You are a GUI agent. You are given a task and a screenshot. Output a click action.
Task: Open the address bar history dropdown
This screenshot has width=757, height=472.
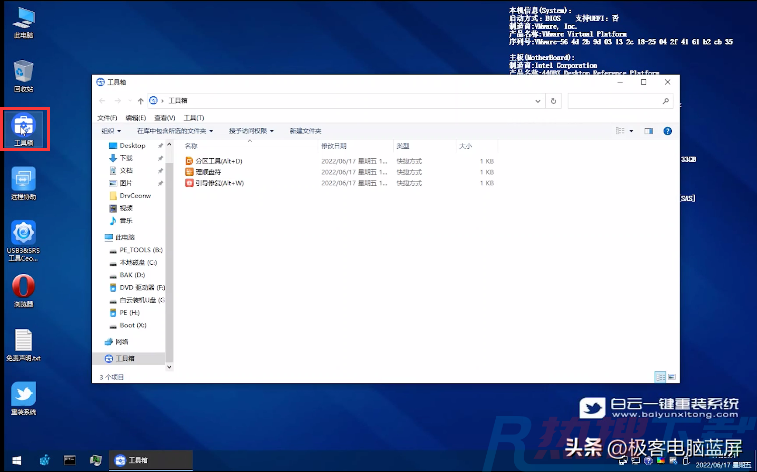(538, 101)
